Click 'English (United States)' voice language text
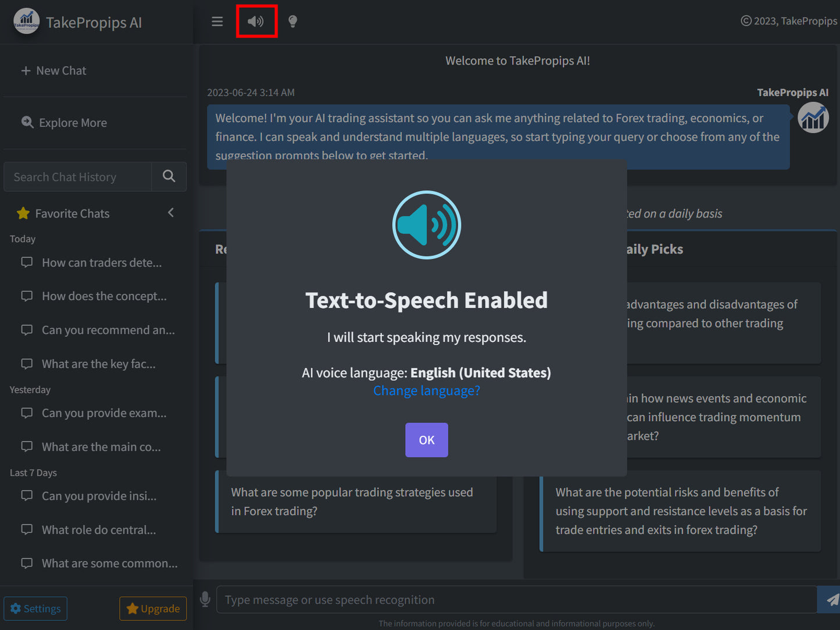This screenshot has height=630, width=840. 481,373
